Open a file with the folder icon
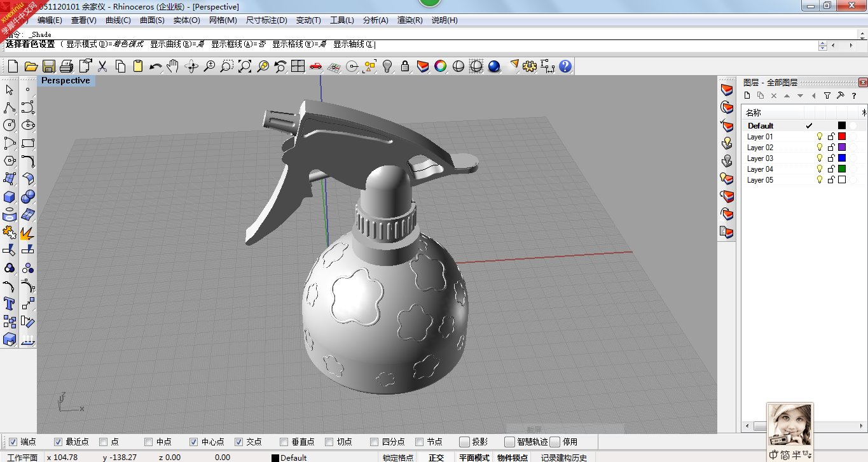 pyautogui.click(x=31, y=66)
